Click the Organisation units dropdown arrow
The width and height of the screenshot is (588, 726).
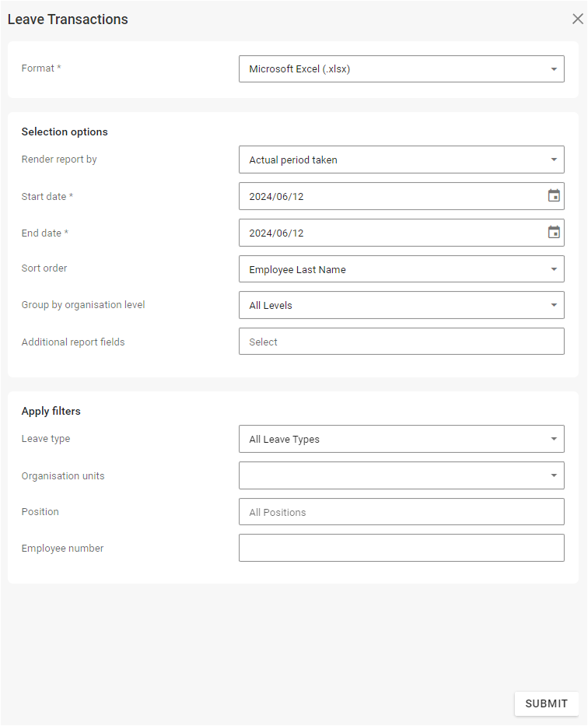pyautogui.click(x=554, y=475)
